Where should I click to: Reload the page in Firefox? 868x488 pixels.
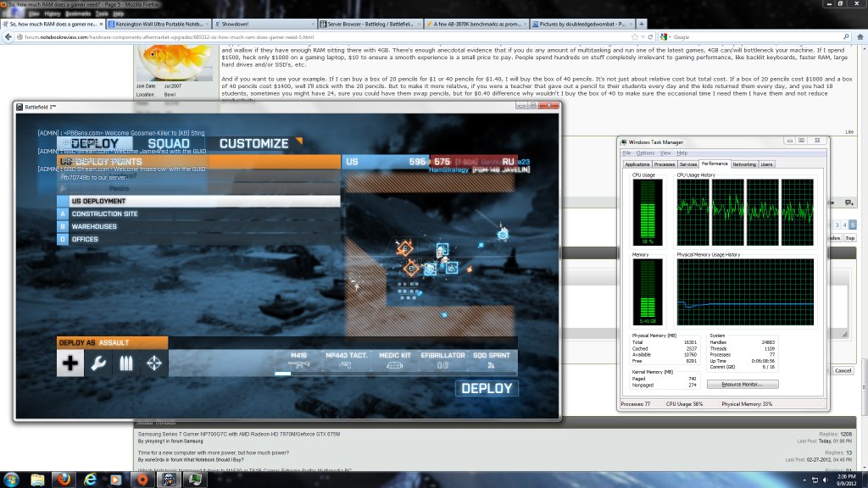[x=650, y=37]
